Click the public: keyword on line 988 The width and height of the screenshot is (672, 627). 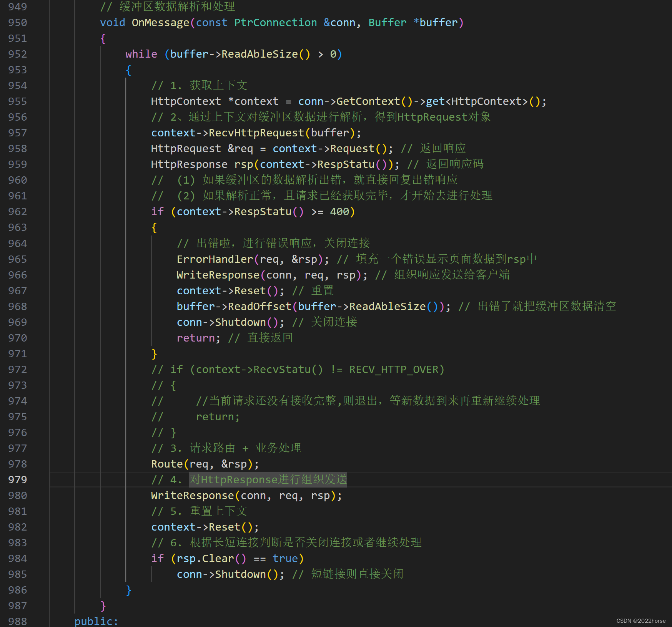click(96, 622)
